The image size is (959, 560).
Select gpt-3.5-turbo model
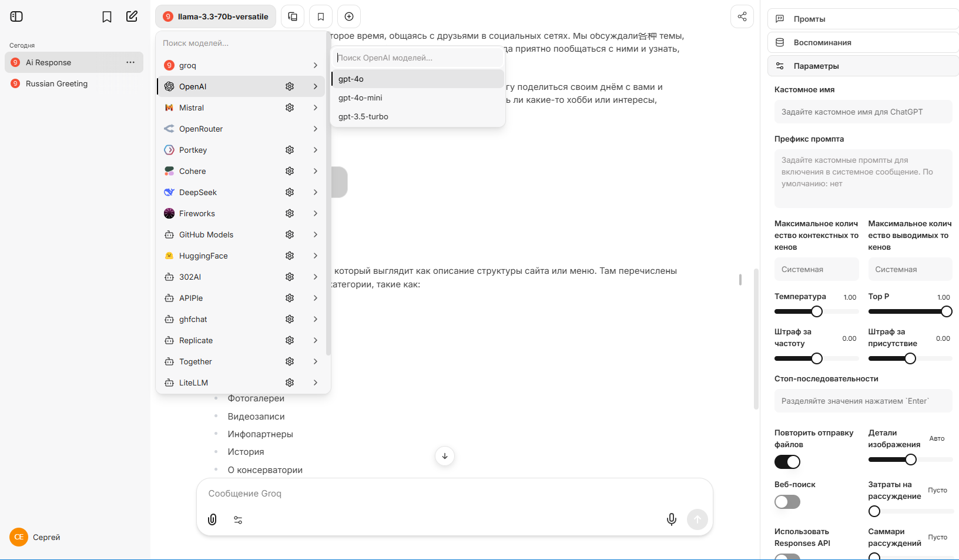(418, 116)
